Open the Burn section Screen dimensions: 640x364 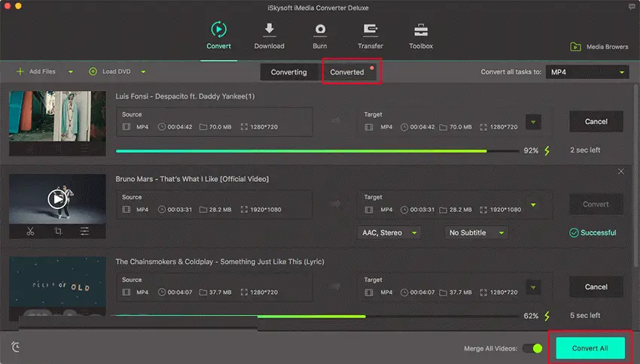(x=319, y=36)
